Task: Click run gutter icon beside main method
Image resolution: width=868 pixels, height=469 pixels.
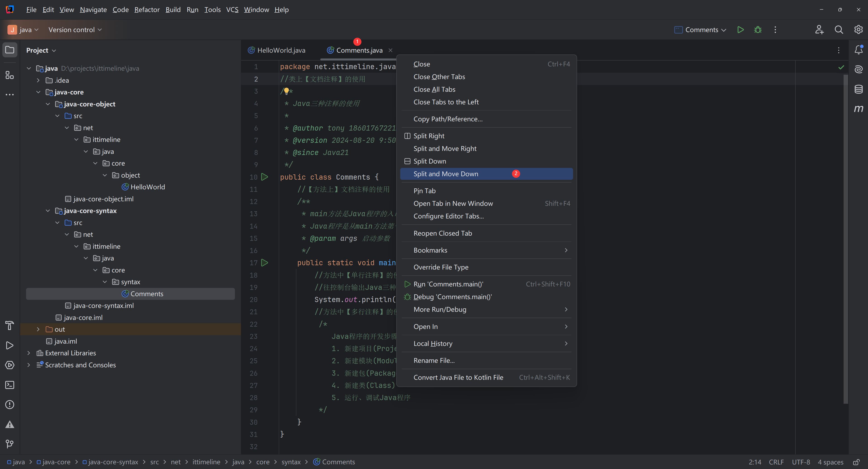Action: click(x=265, y=263)
